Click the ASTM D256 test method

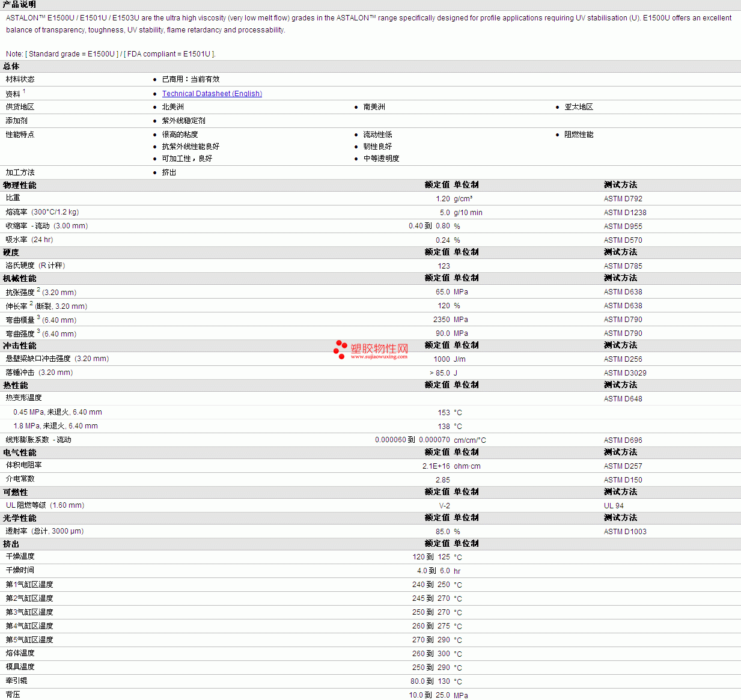623,359
